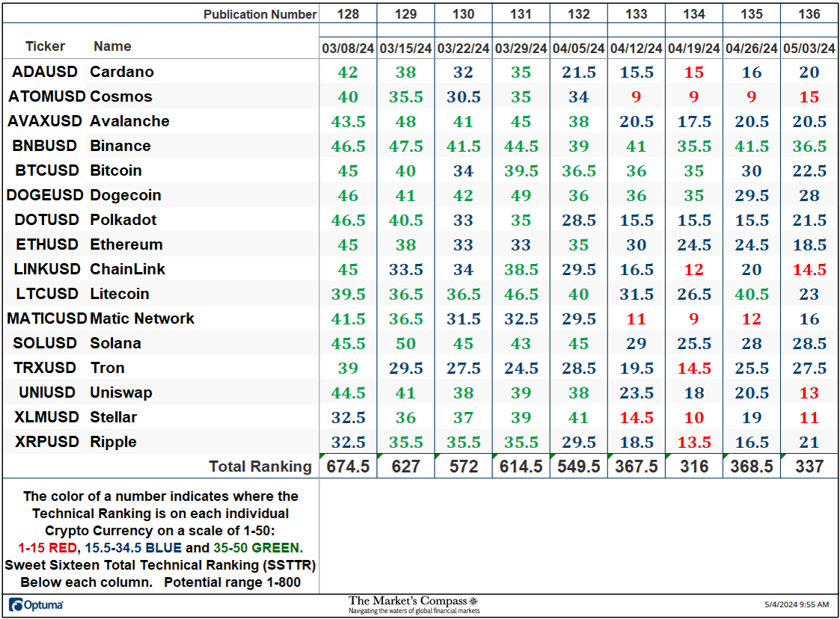The image size is (840, 619).
Task: Click Dogecoin's 03/29/24 value 49
Action: coord(521,195)
